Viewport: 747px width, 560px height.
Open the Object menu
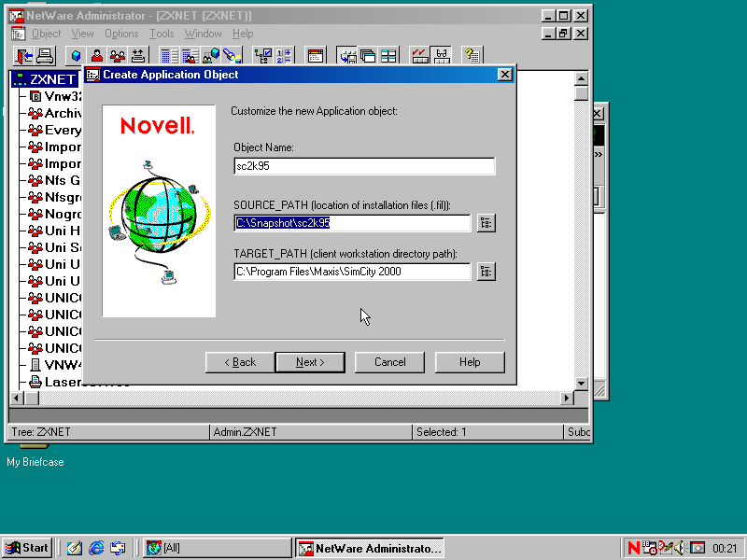tap(46, 34)
